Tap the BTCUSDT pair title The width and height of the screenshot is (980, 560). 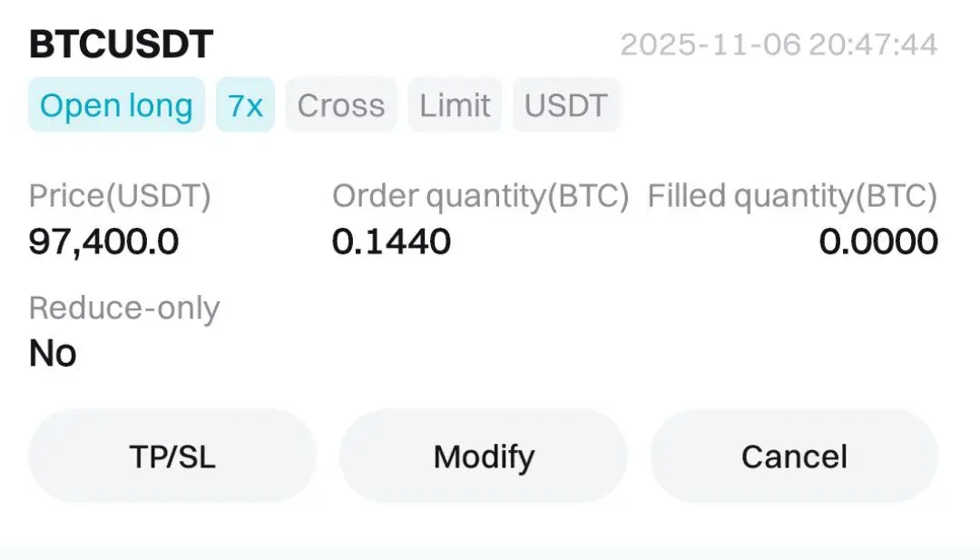[x=121, y=44]
